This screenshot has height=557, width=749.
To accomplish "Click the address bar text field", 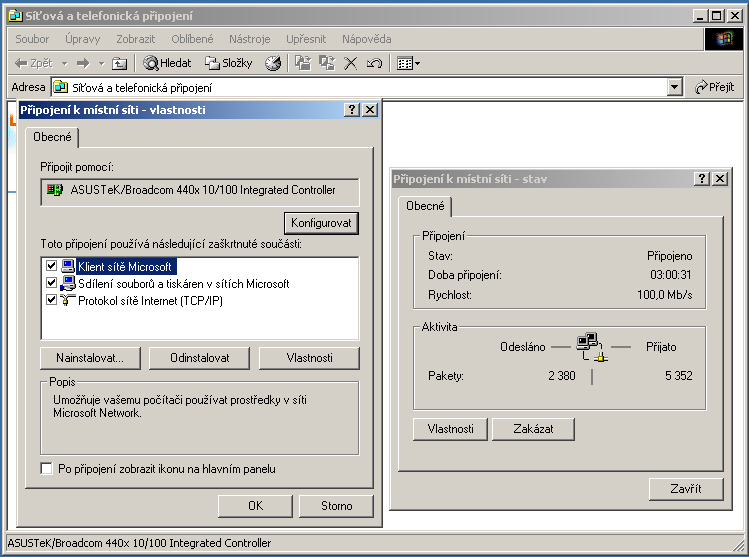I will click(367, 87).
